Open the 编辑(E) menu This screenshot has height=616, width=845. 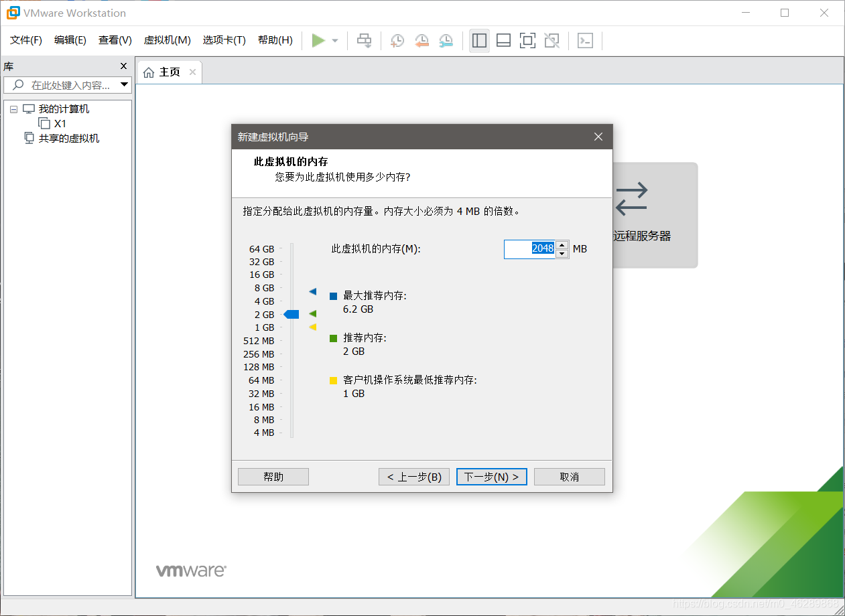[x=70, y=40]
